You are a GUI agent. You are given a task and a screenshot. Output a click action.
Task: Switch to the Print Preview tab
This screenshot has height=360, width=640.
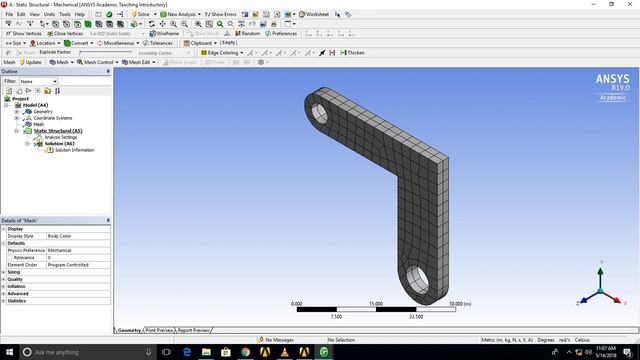(x=160, y=330)
